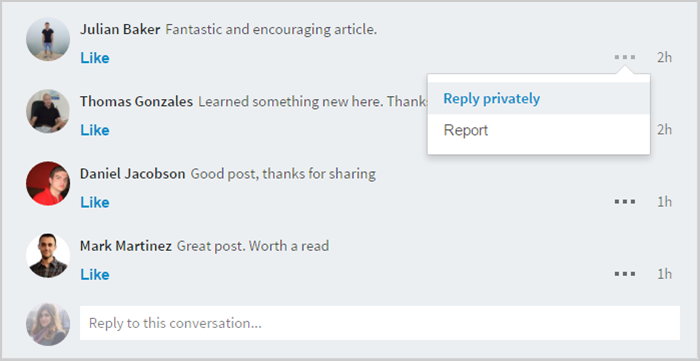Open the more options dots on Julian Baker's comment

pos(625,58)
